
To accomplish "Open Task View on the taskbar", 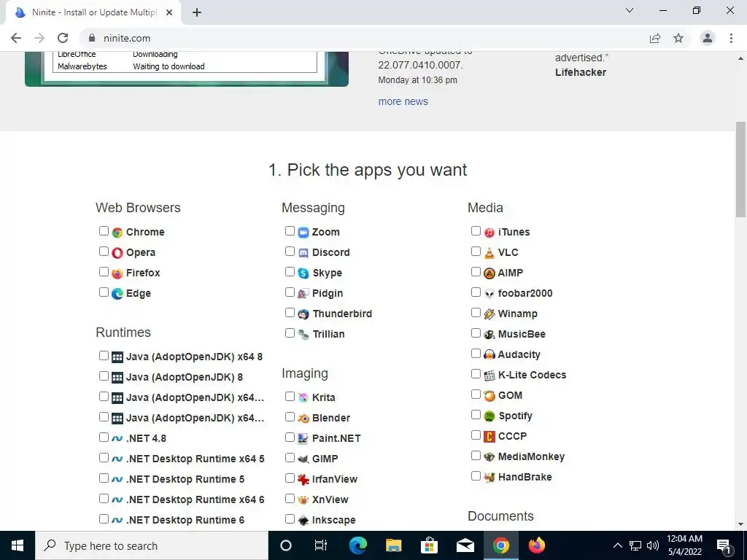I will point(321,545).
